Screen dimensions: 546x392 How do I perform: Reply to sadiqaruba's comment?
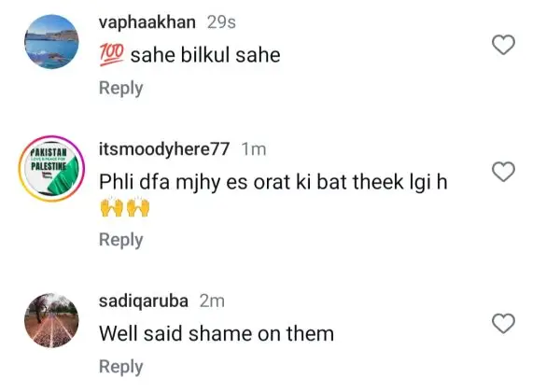[120, 367]
